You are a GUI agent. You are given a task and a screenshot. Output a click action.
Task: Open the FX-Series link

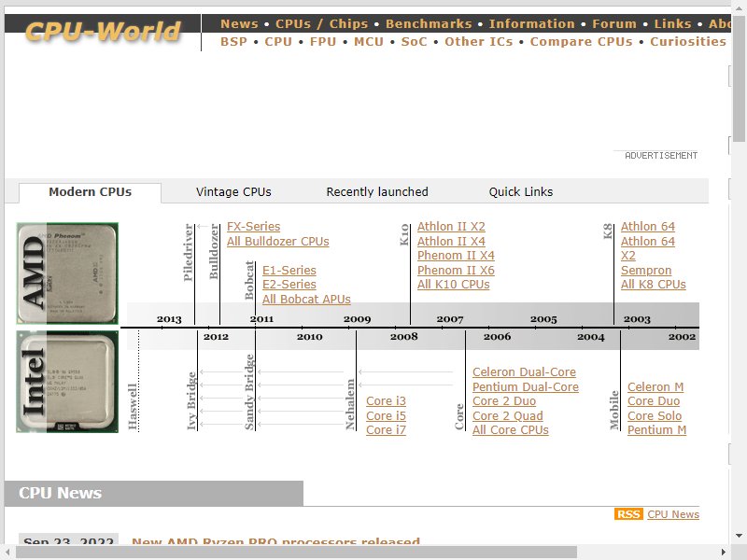[253, 227]
